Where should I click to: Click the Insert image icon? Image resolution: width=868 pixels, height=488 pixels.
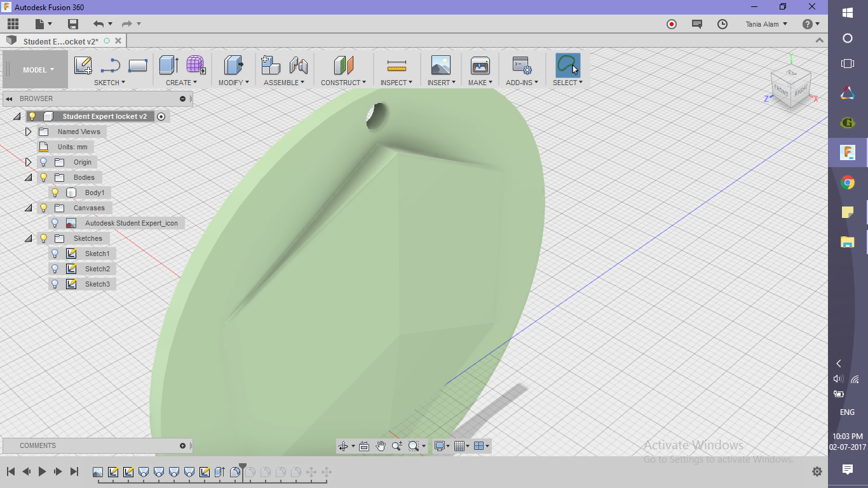[x=440, y=65]
